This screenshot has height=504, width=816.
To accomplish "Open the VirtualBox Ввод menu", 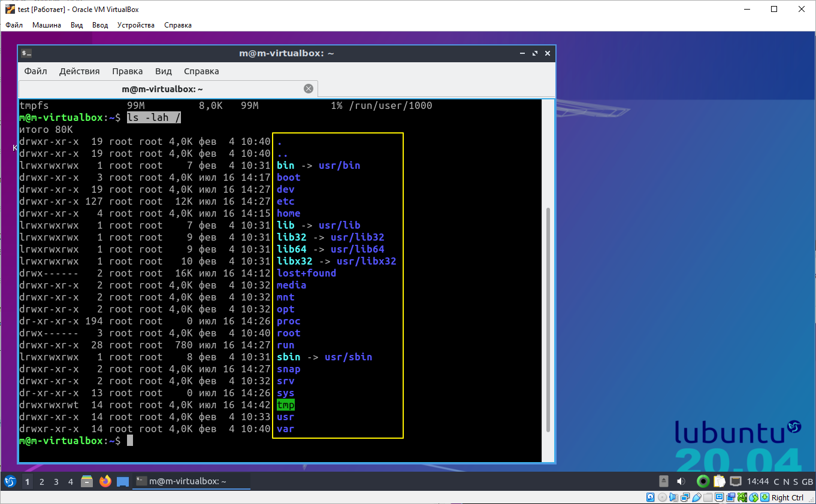I will coord(100,25).
